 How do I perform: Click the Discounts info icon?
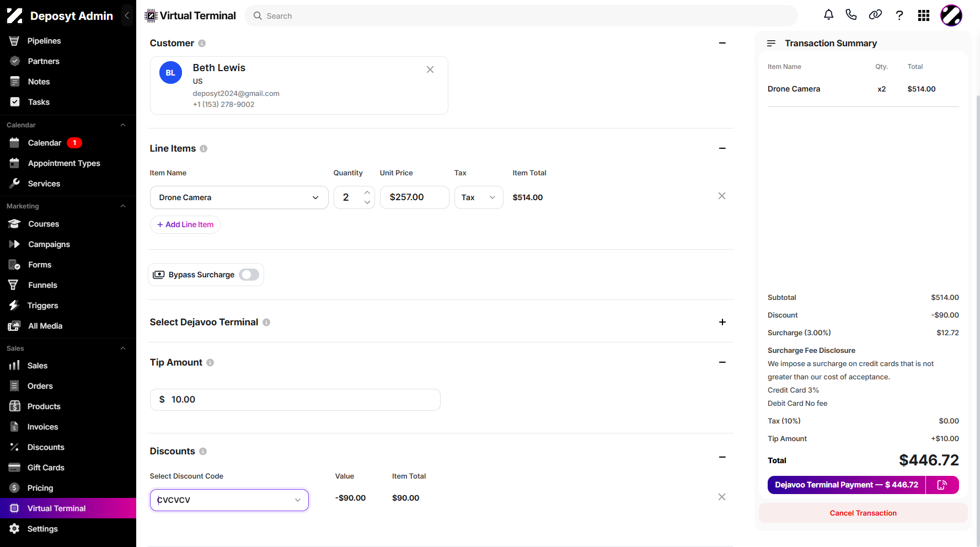pyautogui.click(x=203, y=452)
